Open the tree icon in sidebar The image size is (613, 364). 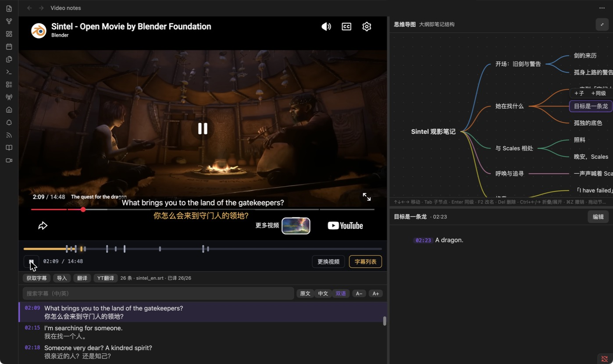(9, 122)
